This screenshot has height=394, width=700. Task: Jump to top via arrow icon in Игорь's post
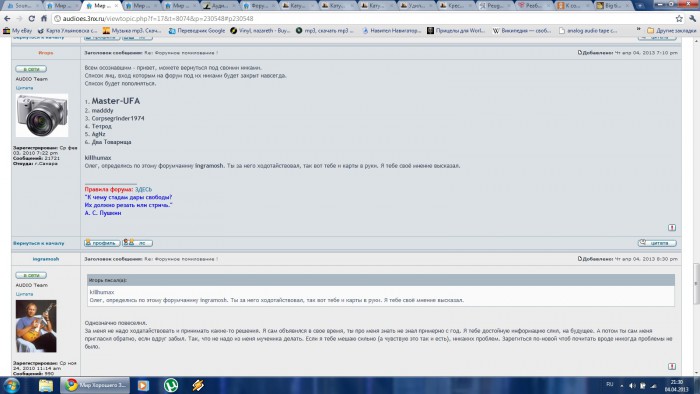point(672,228)
